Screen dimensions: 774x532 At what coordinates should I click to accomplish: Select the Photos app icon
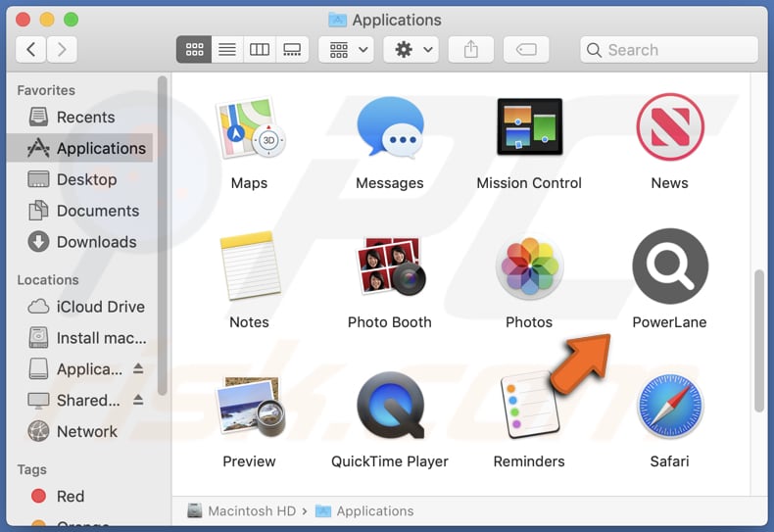coord(529,266)
